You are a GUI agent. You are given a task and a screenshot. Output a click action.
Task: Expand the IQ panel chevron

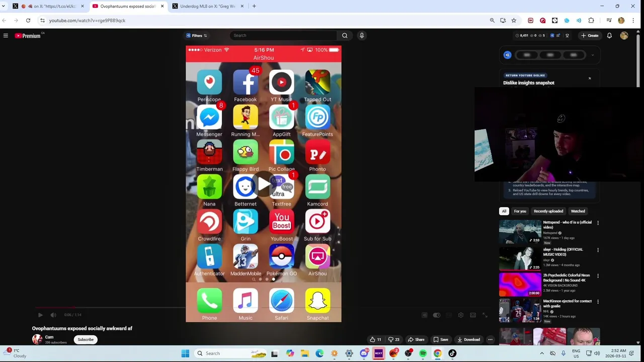[593, 55]
